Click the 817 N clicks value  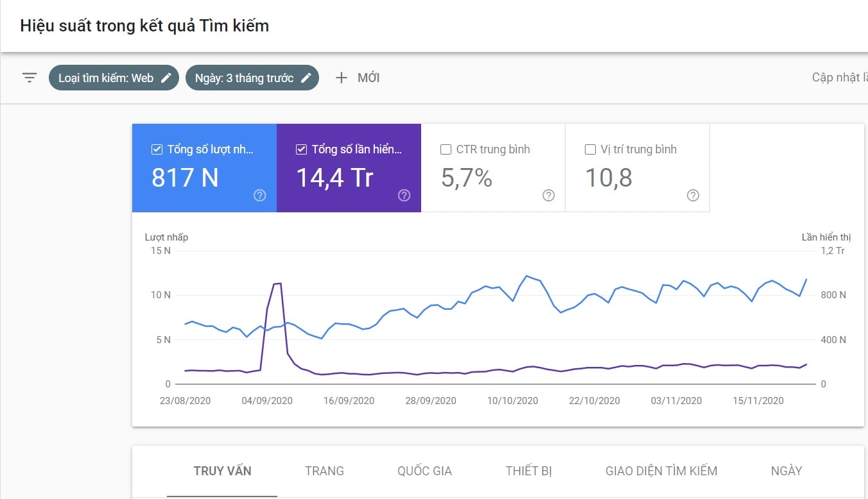pos(185,178)
